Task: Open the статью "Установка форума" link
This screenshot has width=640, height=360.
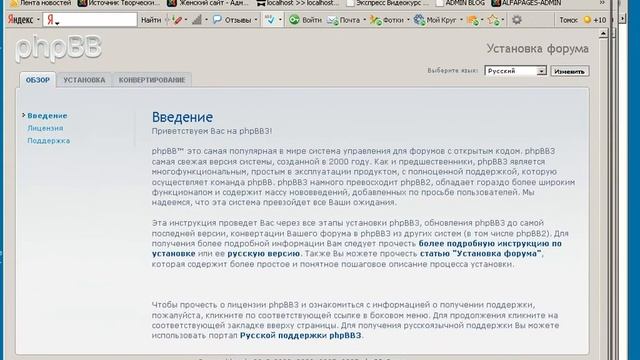Action: click(481, 254)
